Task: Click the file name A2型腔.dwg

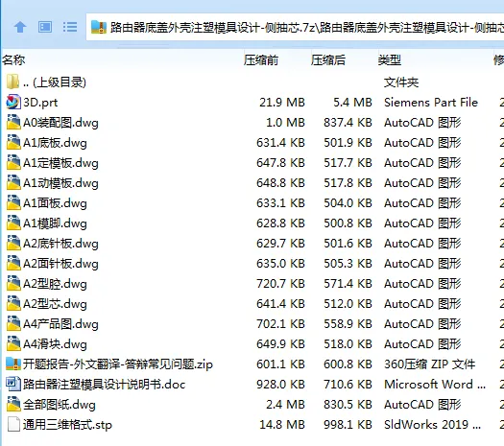Action: point(55,284)
